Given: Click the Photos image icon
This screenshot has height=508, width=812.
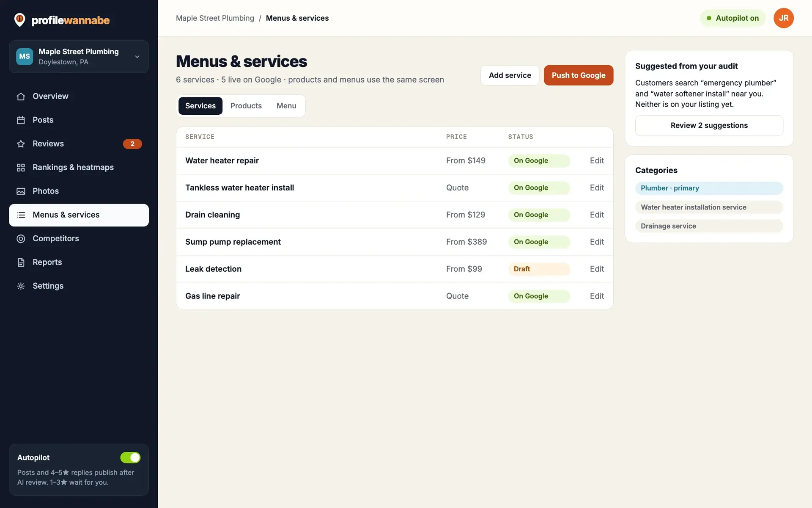Looking at the screenshot, I should click(x=21, y=191).
